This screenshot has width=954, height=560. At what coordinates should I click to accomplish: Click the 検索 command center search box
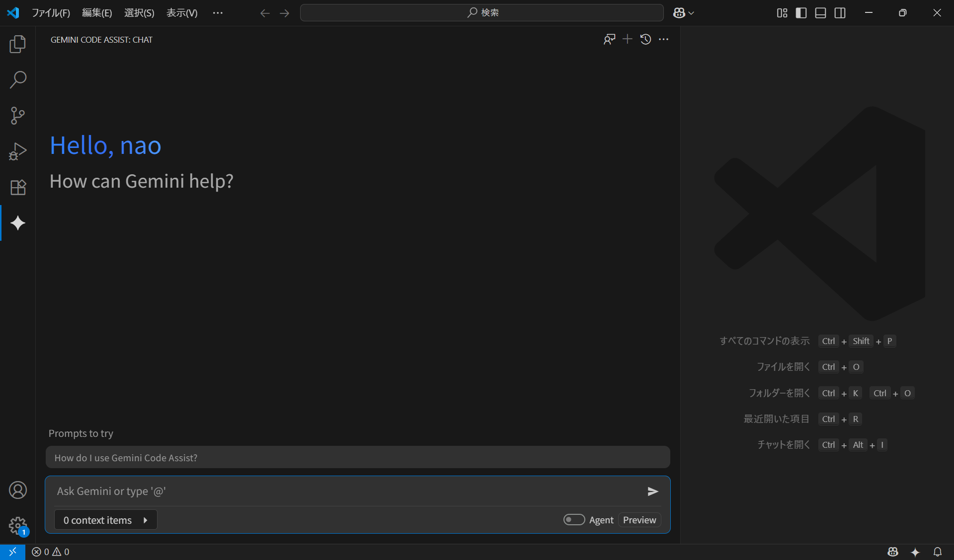point(482,13)
